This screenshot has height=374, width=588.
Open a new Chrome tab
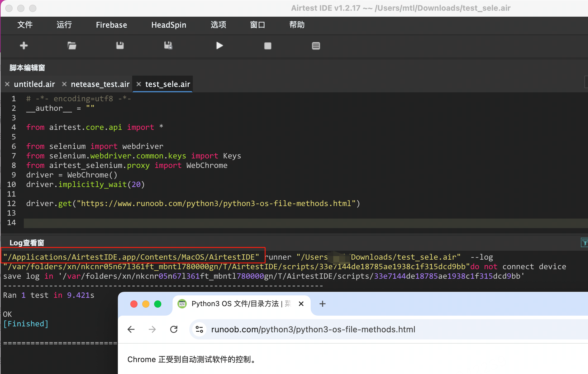click(x=322, y=304)
